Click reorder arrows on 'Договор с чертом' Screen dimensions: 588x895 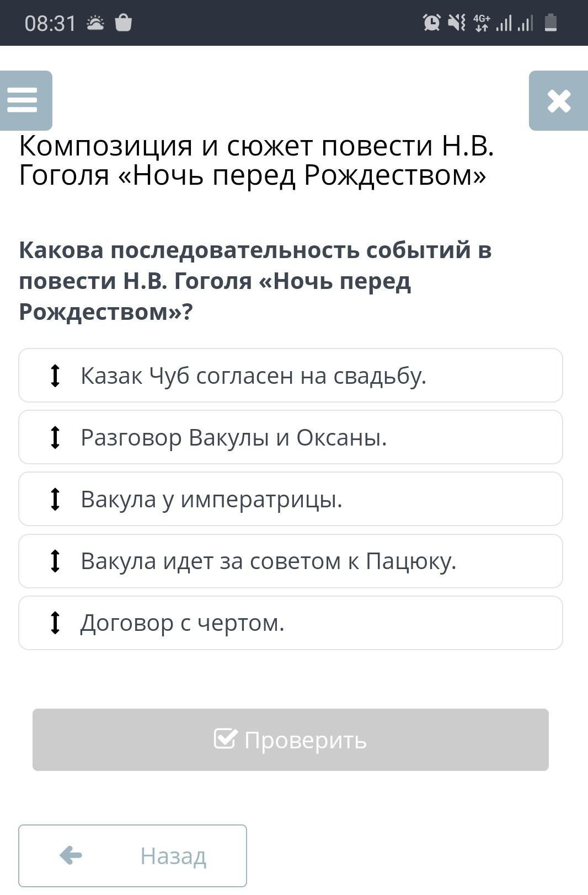(55, 623)
